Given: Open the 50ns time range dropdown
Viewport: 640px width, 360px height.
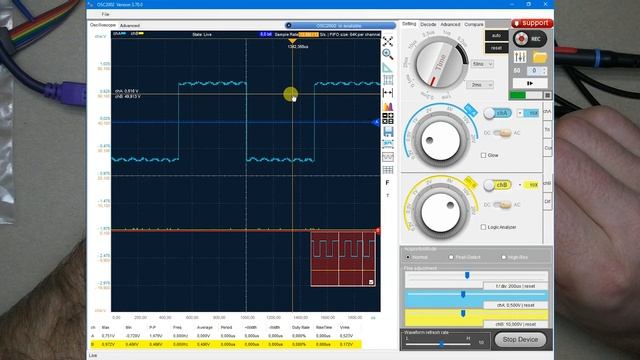Looking at the screenshot, I should [x=482, y=64].
